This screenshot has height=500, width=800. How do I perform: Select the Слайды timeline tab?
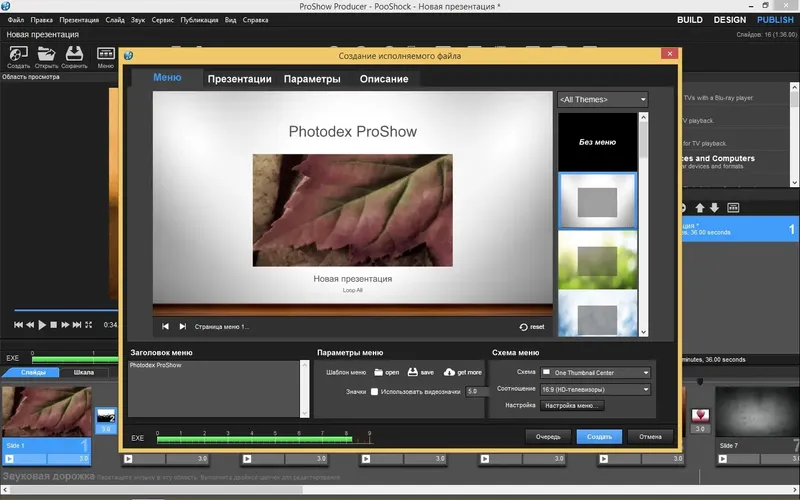[33, 372]
